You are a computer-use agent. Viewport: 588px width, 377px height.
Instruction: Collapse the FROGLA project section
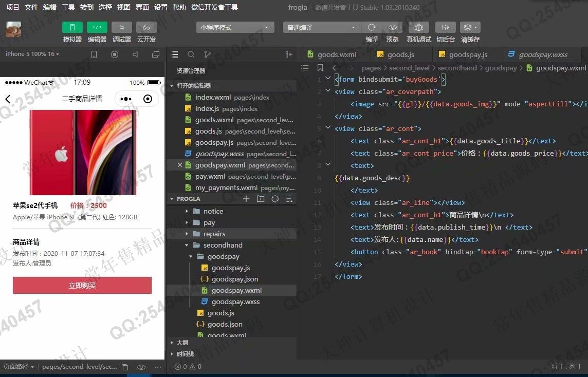tap(171, 199)
